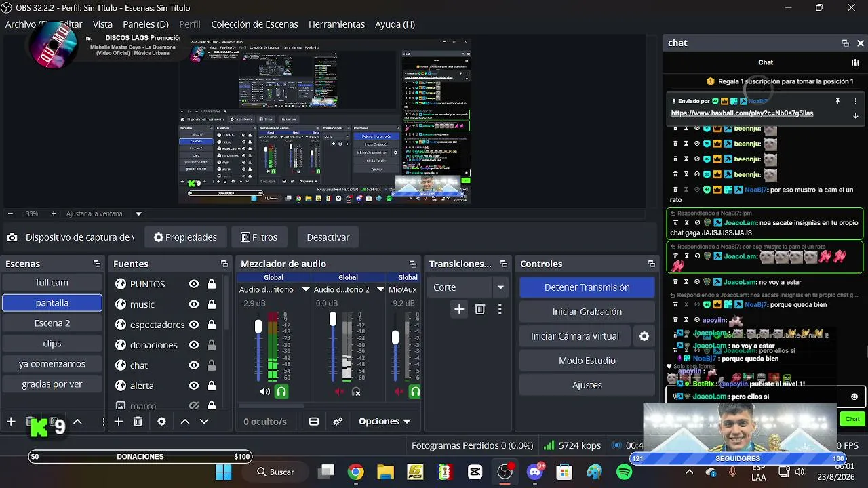Click Detener Transmisión button
868x488 pixels.
[x=587, y=287]
